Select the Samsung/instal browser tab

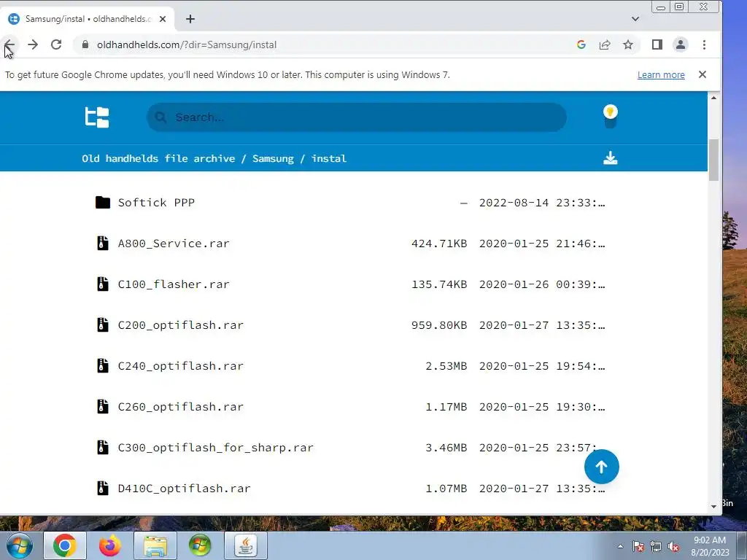coord(88,19)
